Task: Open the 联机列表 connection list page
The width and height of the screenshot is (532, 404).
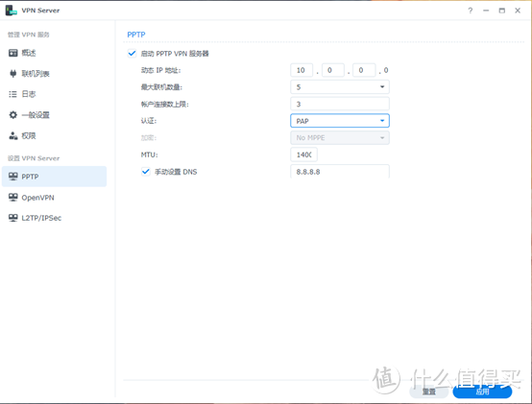Action: pyautogui.click(x=55, y=74)
